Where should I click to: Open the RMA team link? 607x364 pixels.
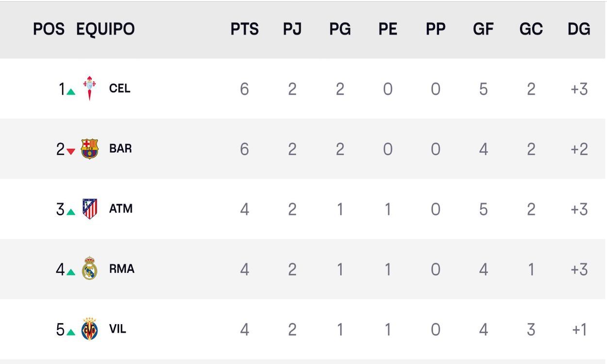[x=121, y=269]
